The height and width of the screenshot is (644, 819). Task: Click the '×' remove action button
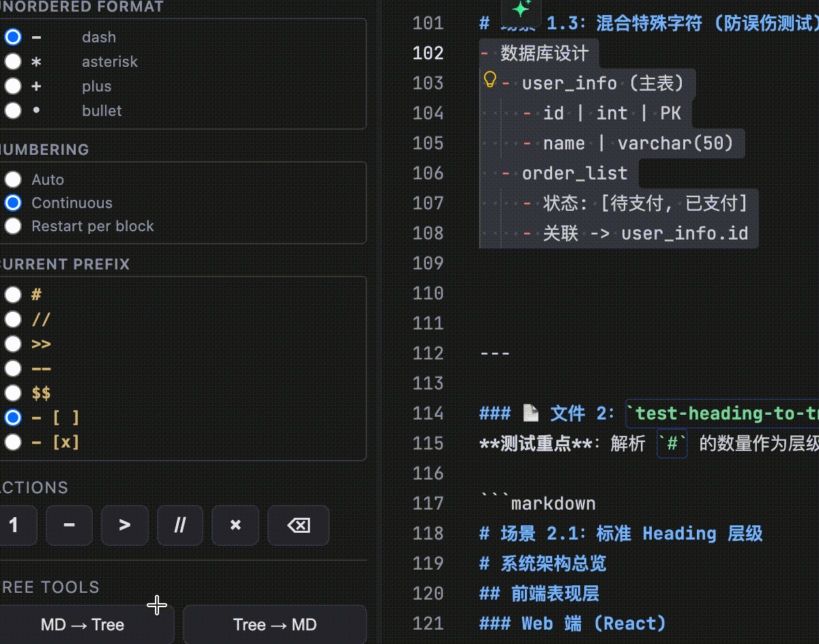(235, 525)
